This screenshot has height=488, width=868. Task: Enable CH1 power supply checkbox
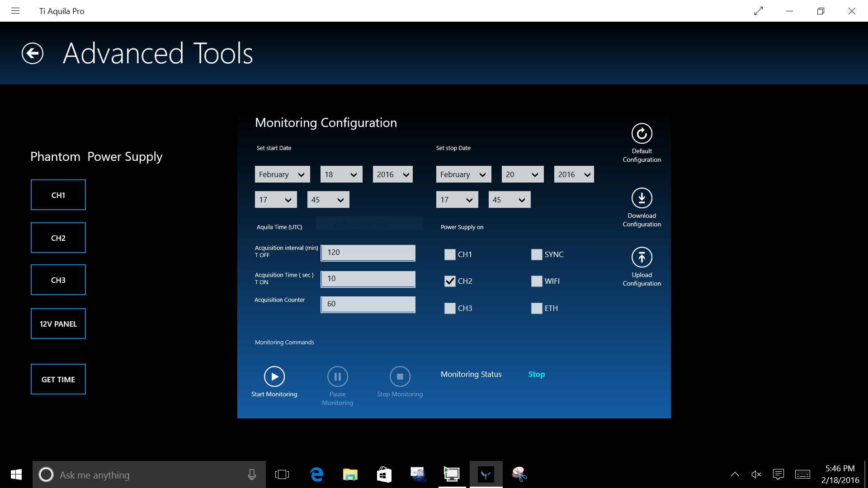point(450,254)
